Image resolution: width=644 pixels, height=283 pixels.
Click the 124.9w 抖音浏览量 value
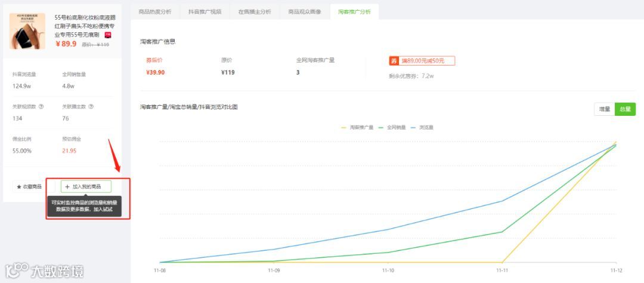(22, 87)
